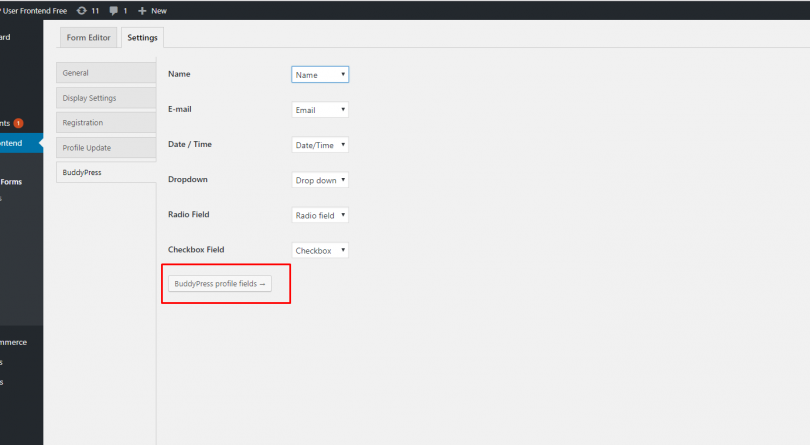Click the plus New icon in admin bar
This screenshot has height=445, width=810.
(142, 11)
